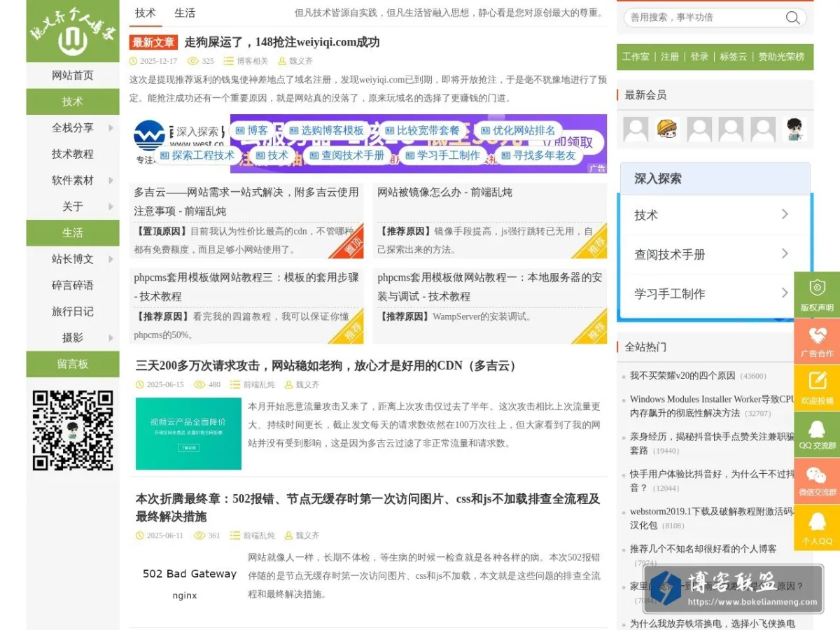
Task: Open the 多吉云 pinned article card
Action: coord(246,220)
